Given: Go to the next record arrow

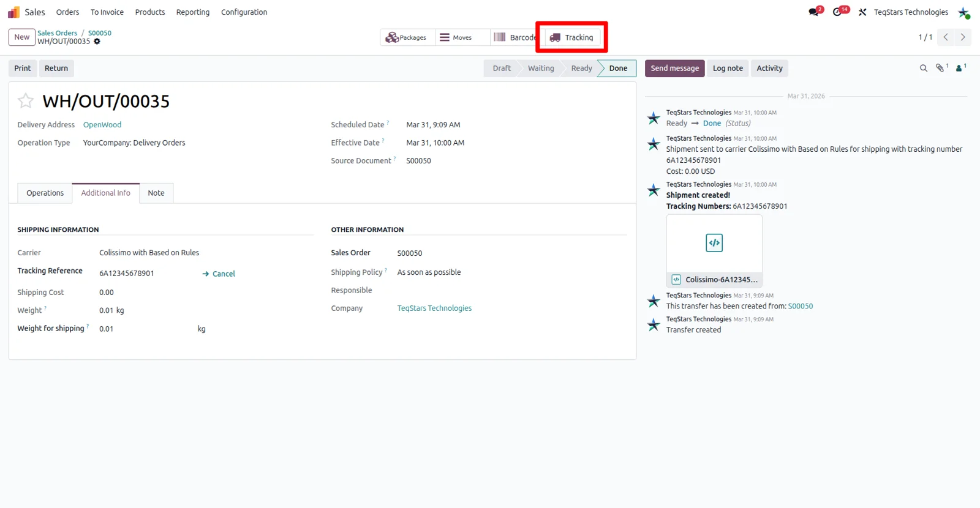Looking at the screenshot, I should click(963, 37).
